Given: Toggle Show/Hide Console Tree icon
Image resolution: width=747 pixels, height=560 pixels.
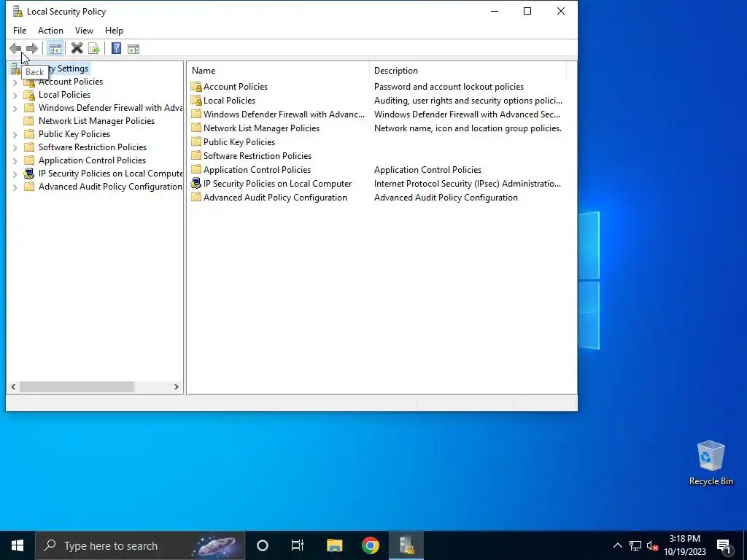Looking at the screenshot, I should [55, 49].
